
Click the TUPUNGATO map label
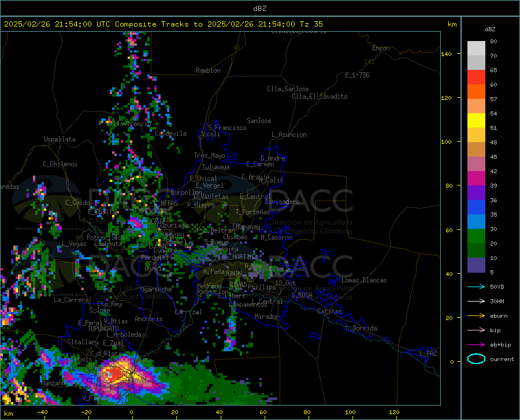pos(103,329)
